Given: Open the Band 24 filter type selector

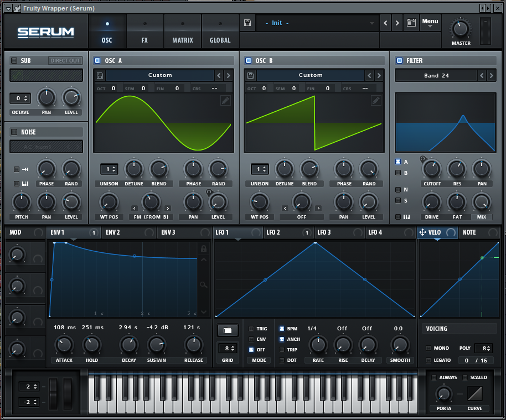Looking at the screenshot, I should tap(436, 75).
